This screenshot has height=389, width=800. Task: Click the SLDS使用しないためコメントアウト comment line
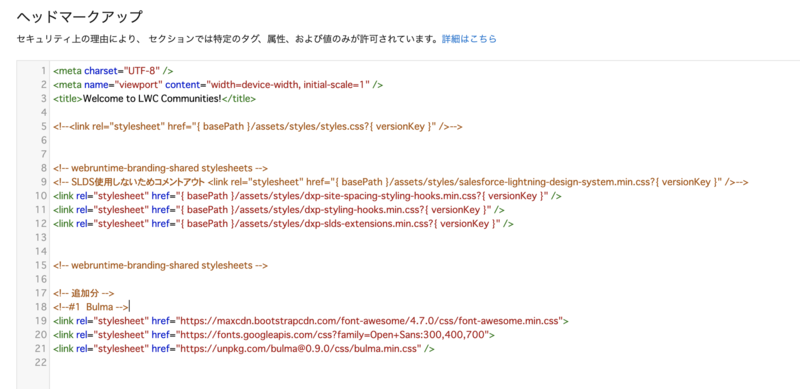[401, 182]
